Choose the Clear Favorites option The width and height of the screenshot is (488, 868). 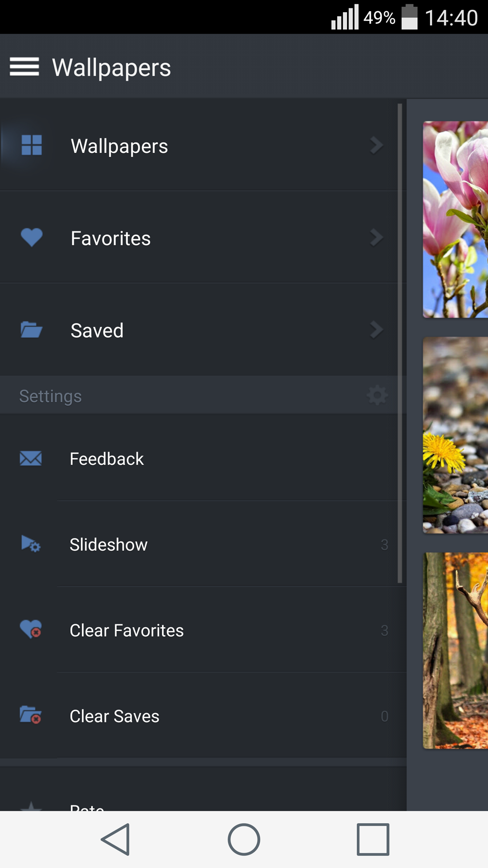[x=127, y=630]
